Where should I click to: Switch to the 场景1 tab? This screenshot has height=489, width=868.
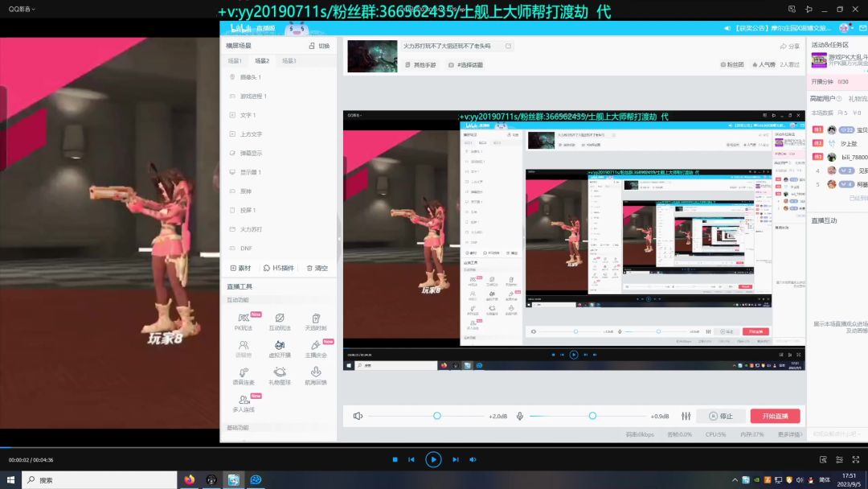point(235,61)
